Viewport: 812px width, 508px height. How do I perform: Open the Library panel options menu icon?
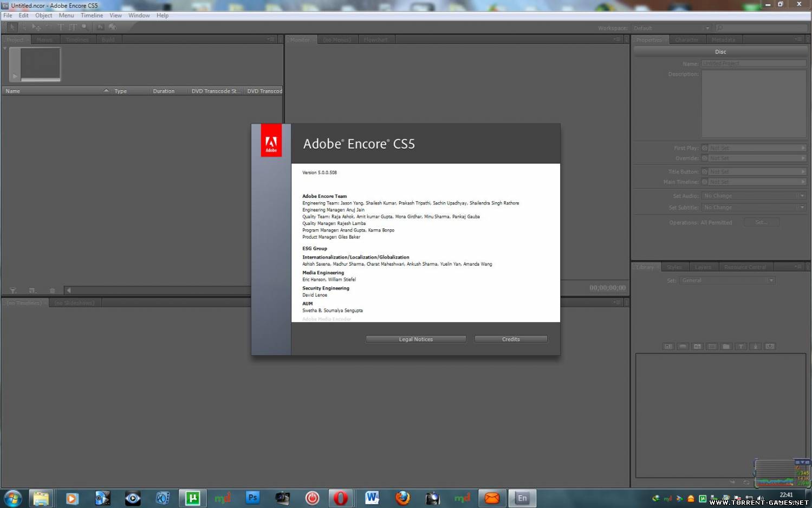tap(798, 267)
